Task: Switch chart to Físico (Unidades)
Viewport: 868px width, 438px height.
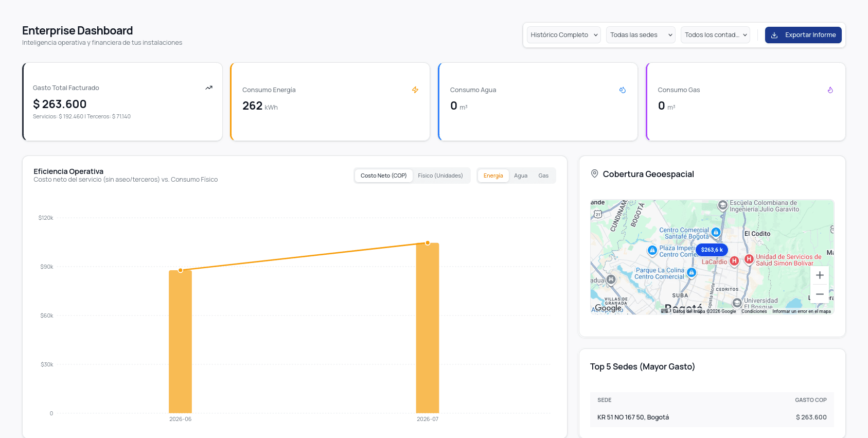Action: pyautogui.click(x=440, y=176)
